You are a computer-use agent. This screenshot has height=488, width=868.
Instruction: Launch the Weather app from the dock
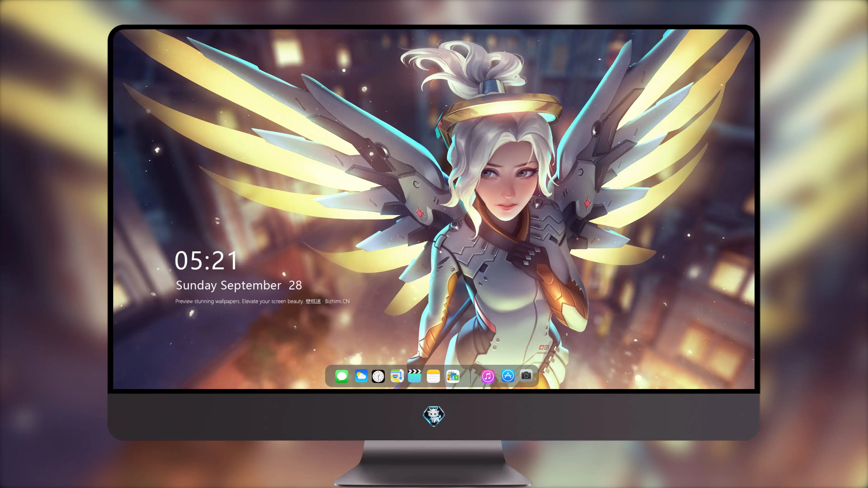click(361, 376)
